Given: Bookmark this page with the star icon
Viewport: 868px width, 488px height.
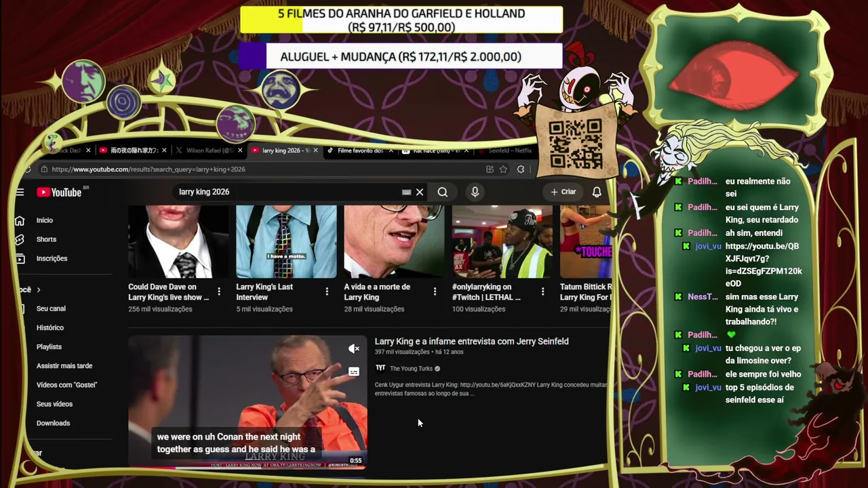Looking at the screenshot, I should pos(503,169).
